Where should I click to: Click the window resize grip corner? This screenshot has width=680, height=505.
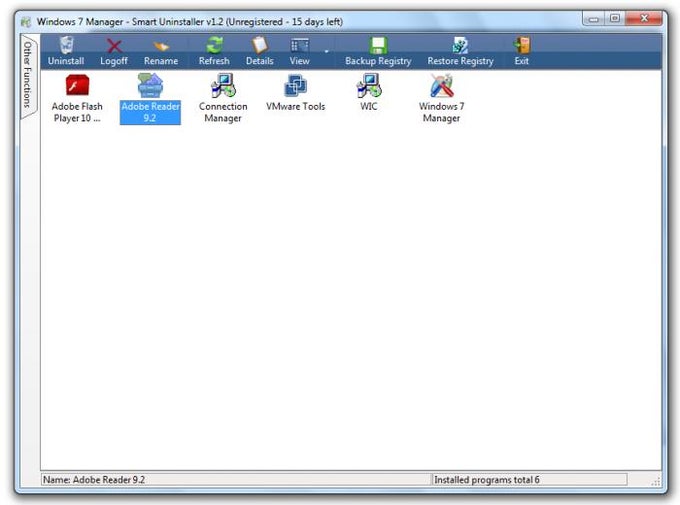(x=656, y=481)
